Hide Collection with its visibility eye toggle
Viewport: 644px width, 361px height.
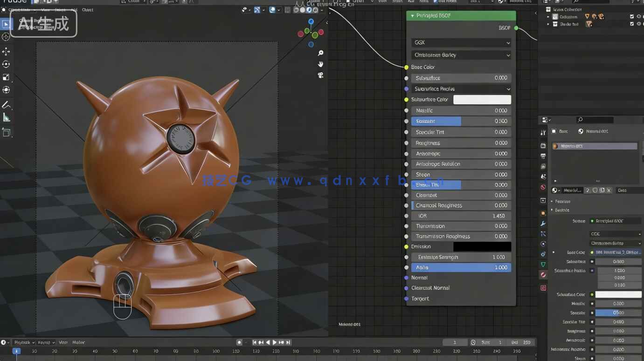click(639, 16)
